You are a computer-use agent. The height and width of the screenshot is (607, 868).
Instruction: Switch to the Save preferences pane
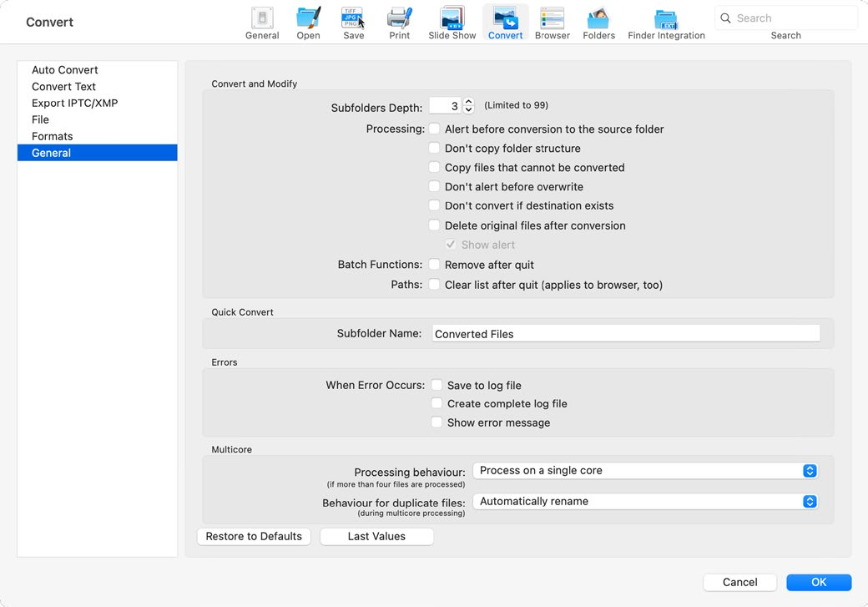[353, 24]
